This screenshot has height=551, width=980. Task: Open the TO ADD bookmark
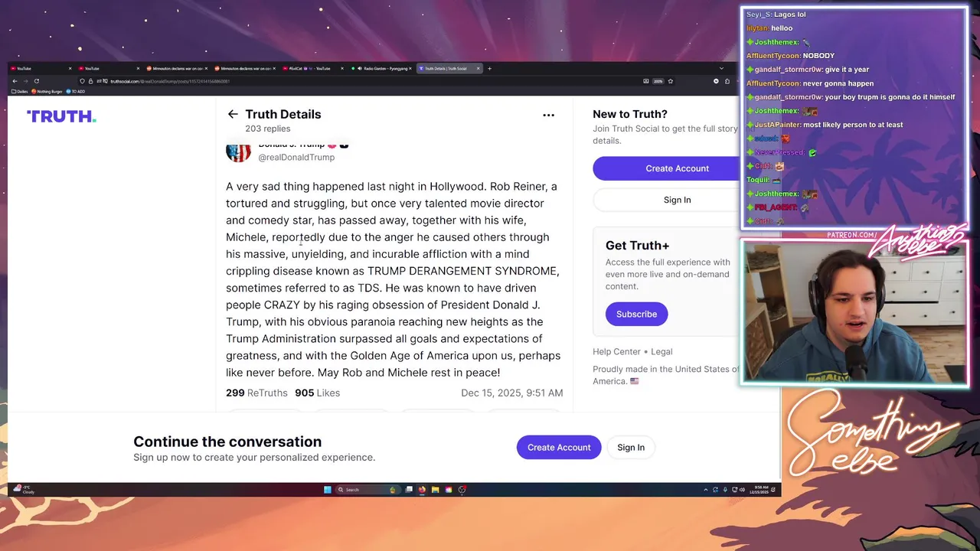(76, 91)
